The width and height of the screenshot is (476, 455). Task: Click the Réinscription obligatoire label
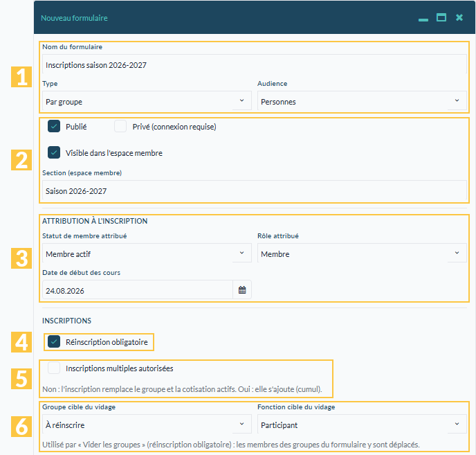(107, 342)
